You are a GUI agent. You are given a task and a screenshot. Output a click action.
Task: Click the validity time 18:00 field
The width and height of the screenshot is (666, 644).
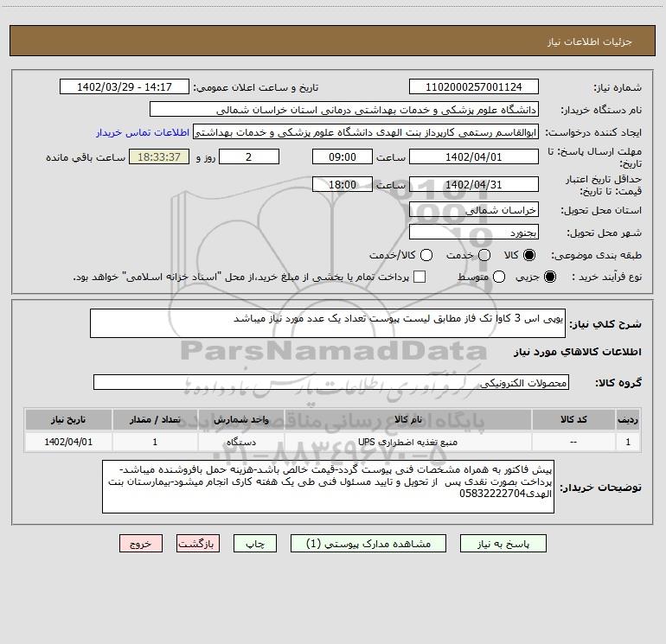[x=343, y=184]
